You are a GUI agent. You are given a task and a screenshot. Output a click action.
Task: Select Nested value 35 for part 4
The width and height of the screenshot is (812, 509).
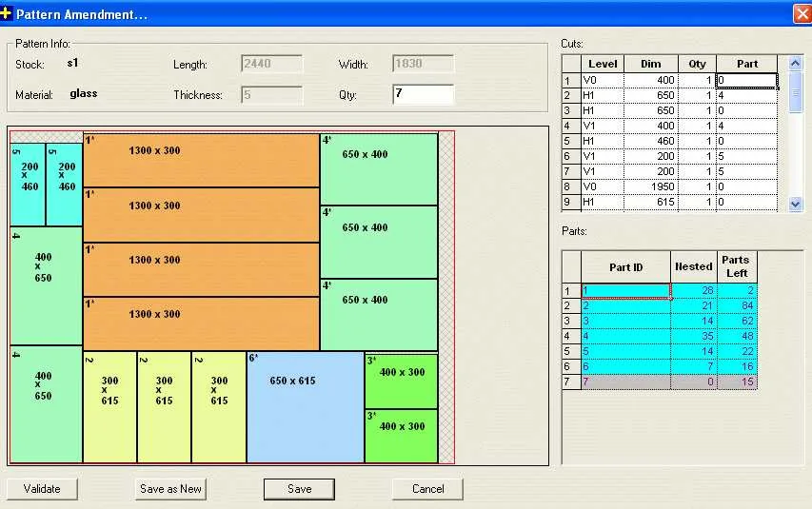coord(693,337)
